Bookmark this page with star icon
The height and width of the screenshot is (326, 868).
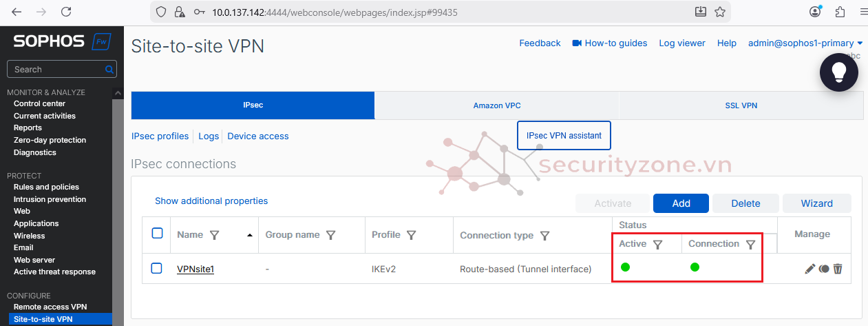[720, 12]
